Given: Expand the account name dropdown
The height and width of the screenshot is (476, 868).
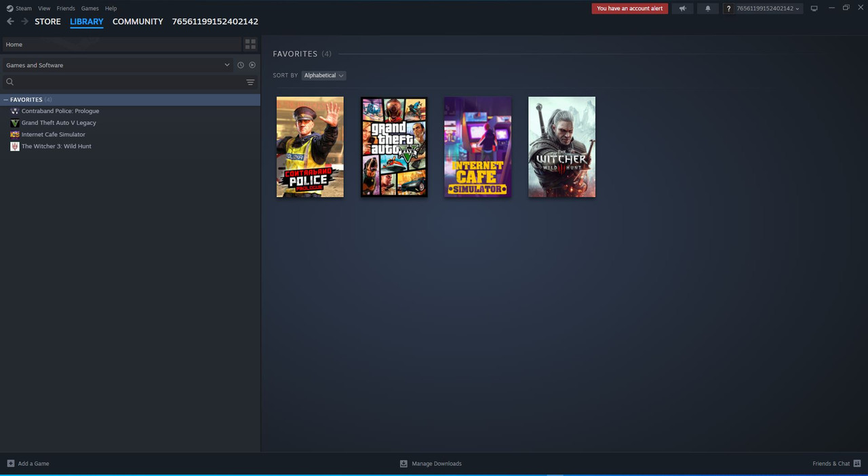Looking at the screenshot, I should point(768,8).
